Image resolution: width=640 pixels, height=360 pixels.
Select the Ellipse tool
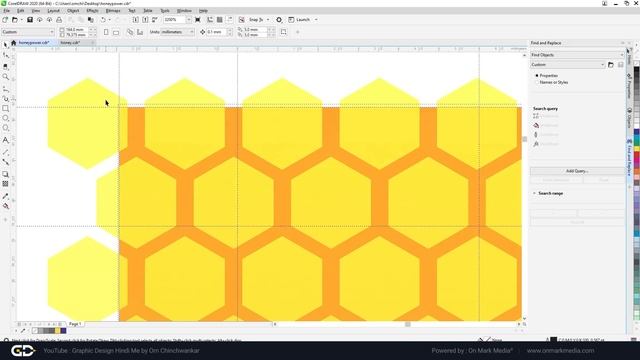5,118
